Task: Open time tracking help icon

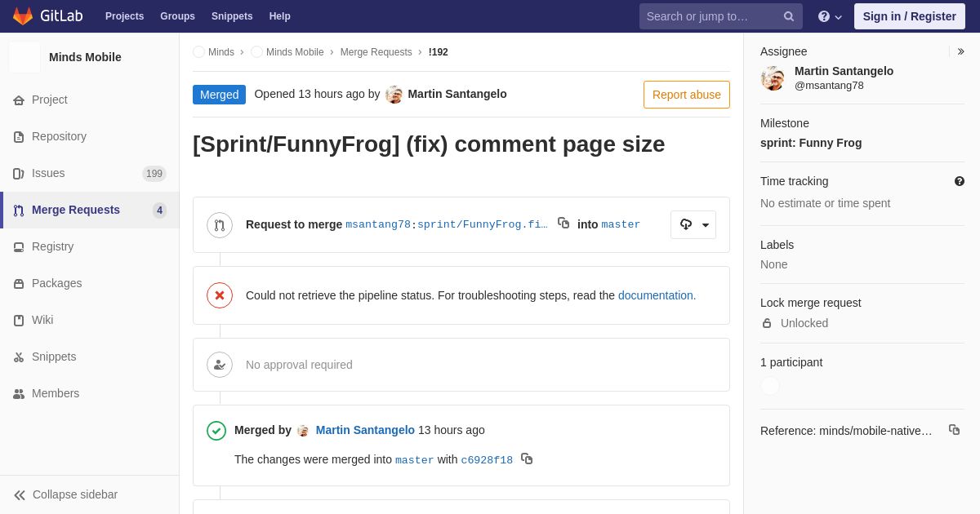Action: click(960, 181)
